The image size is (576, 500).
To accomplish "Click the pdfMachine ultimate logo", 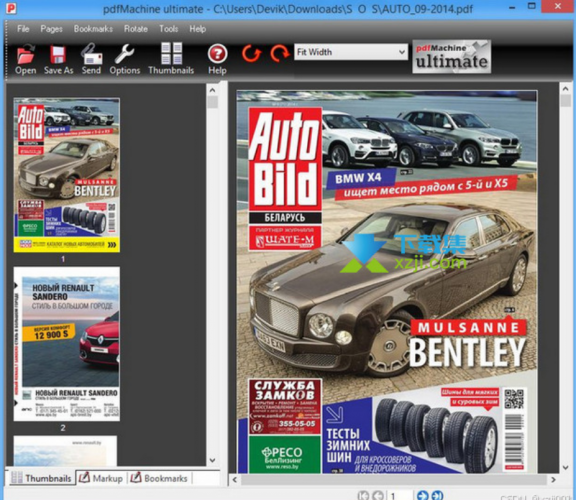I will [x=451, y=56].
